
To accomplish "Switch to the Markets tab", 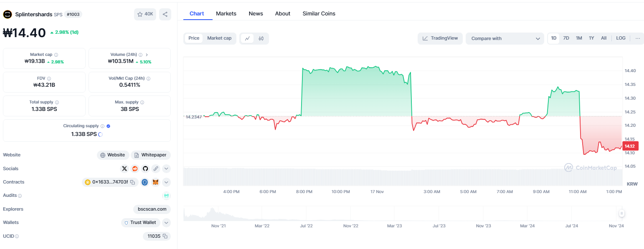I will [226, 13].
